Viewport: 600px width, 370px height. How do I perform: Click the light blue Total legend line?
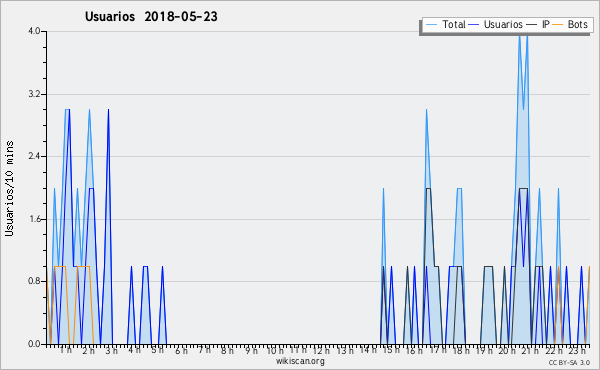(431, 25)
